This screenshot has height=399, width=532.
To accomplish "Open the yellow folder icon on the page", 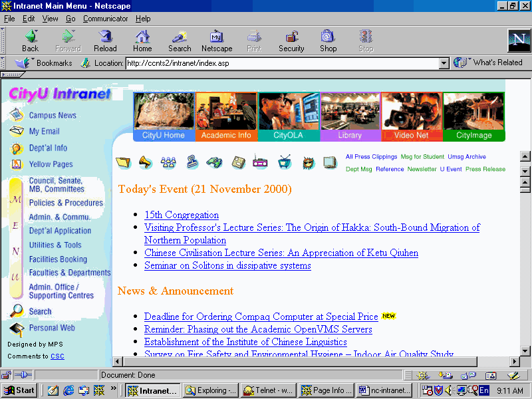I will (124, 162).
